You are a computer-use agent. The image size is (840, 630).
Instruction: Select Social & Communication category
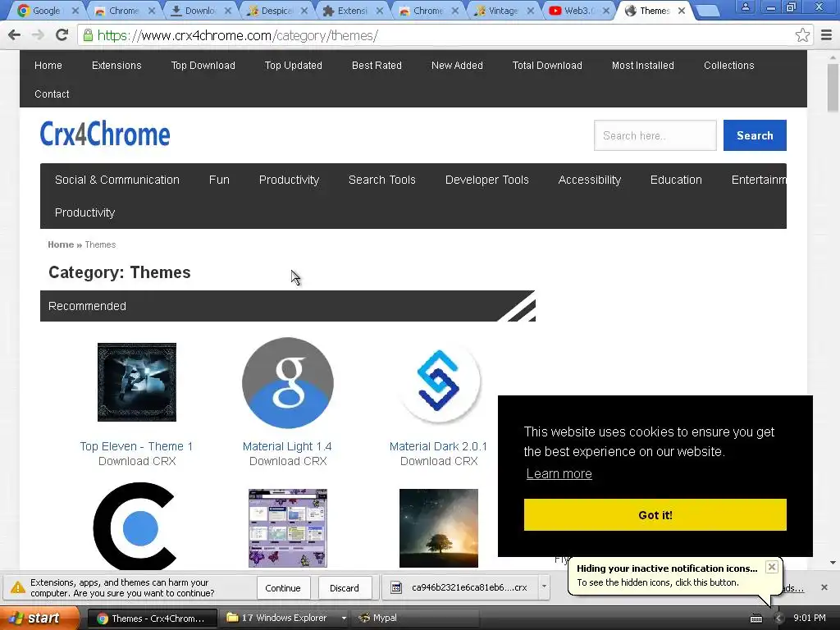coord(116,180)
